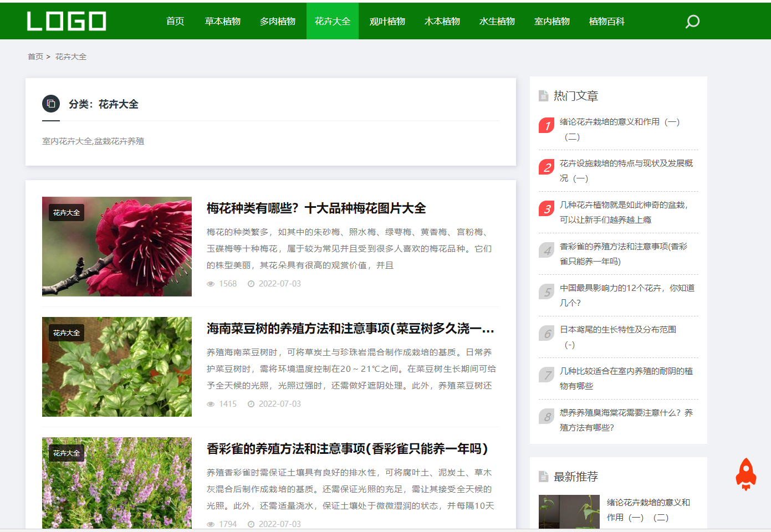
Task: Open hot article 花卉设施栽培的特点与现状
Action: click(x=626, y=171)
